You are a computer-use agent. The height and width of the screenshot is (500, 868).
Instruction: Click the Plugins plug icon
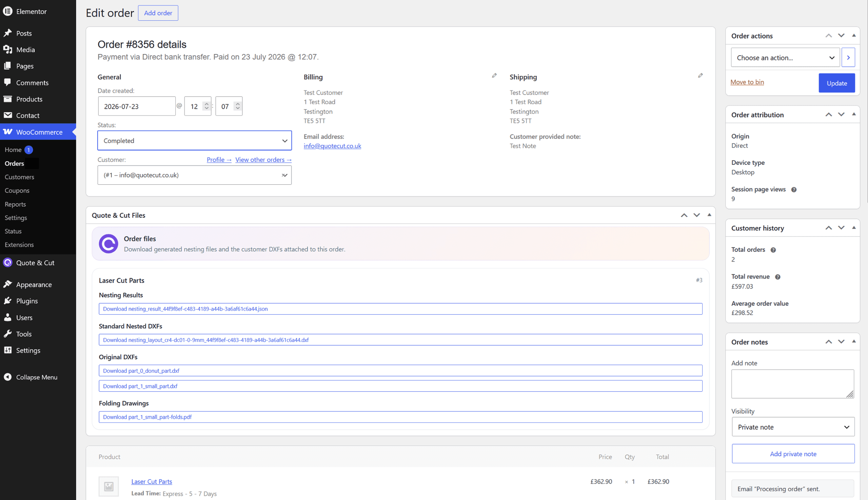click(7, 301)
